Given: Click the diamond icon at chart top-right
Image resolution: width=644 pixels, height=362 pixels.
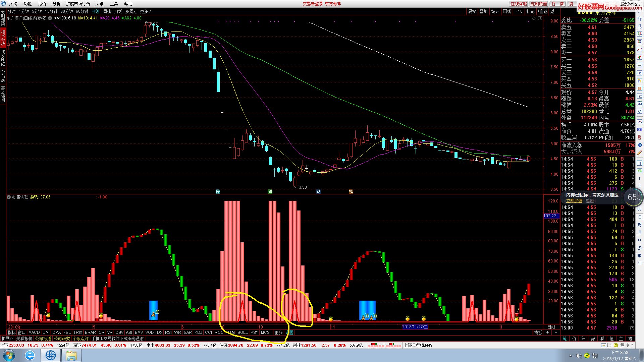Looking at the screenshot, I should point(534,18).
